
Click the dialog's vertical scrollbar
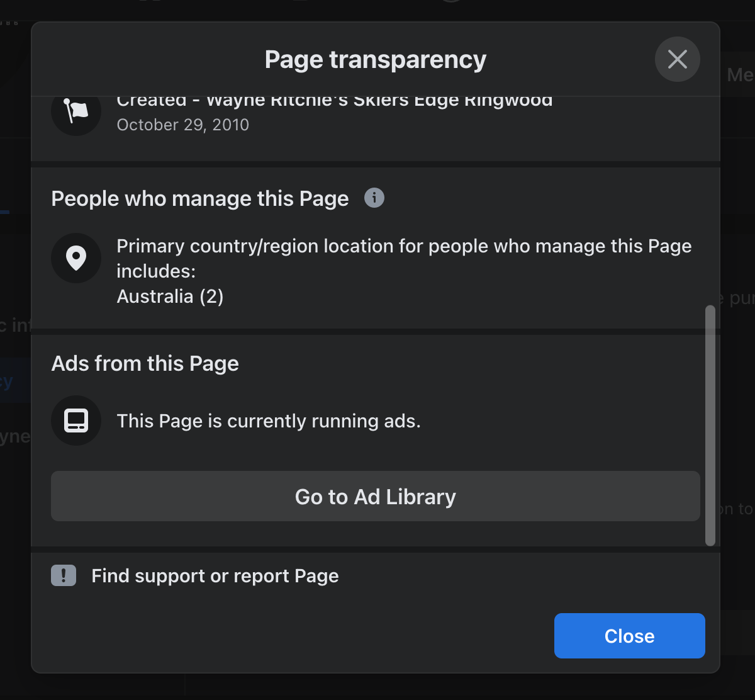coord(710,426)
